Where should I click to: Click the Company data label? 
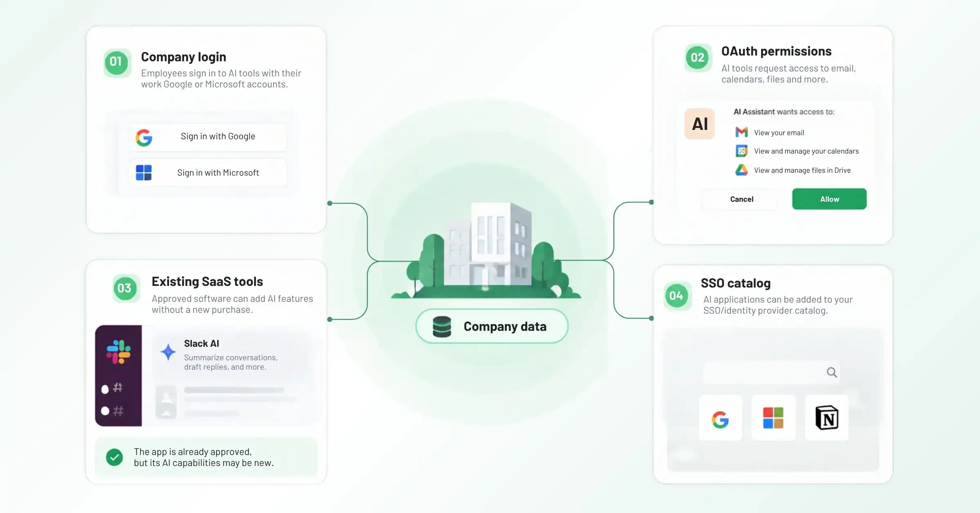(x=505, y=326)
